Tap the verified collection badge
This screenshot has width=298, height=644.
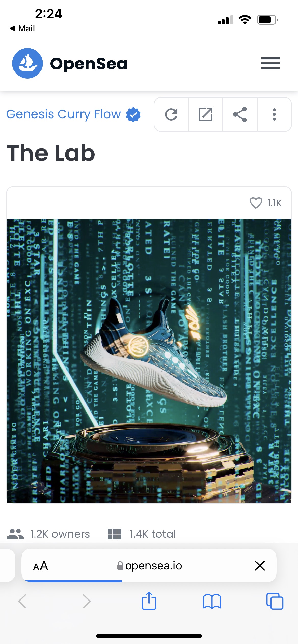click(133, 114)
